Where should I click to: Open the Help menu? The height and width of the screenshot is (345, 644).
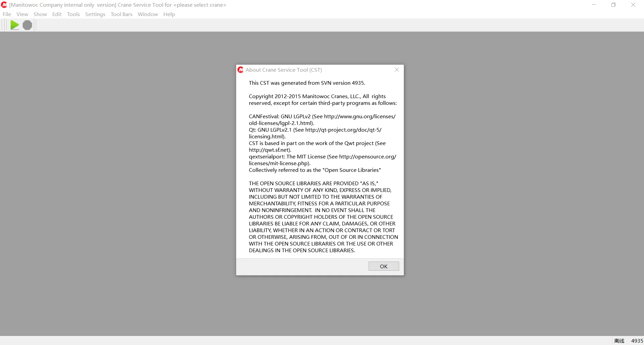[169, 14]
